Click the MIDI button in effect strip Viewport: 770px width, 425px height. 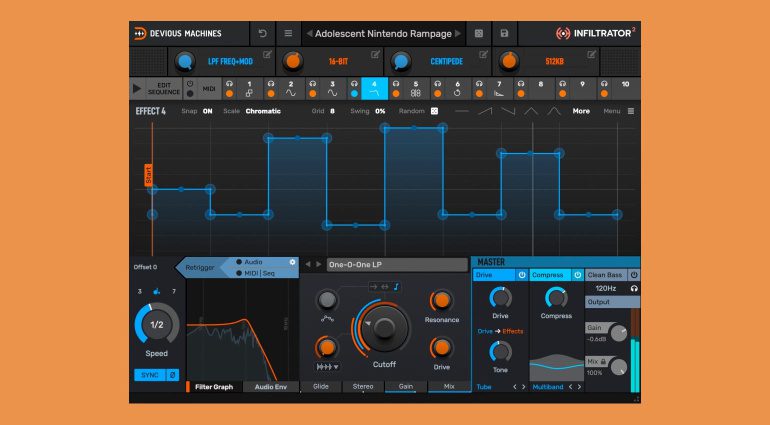point(209,89)
